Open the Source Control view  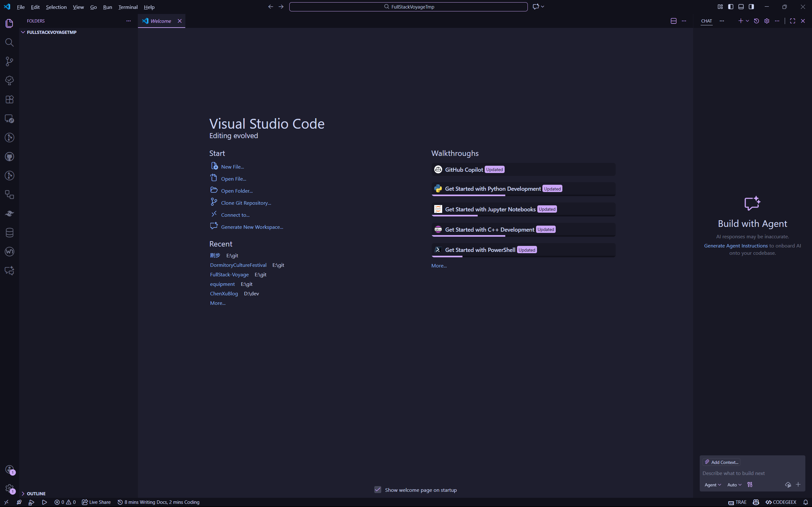point(9,61)
